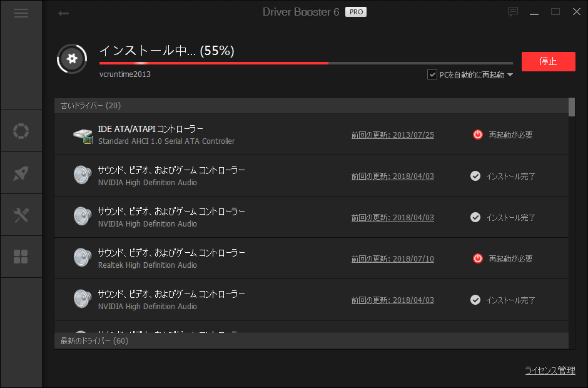Click the 再起動が必要 status for IDE ATA/ATAPI

(510, 135)
